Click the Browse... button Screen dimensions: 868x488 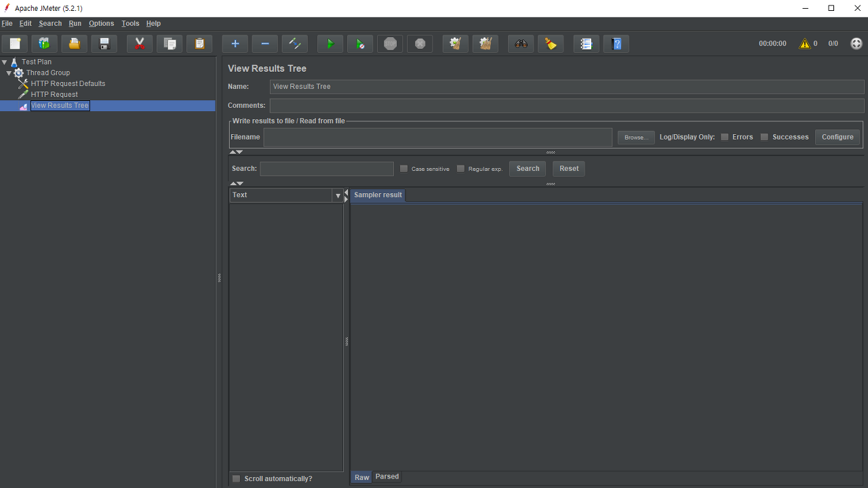coord(636,138)
